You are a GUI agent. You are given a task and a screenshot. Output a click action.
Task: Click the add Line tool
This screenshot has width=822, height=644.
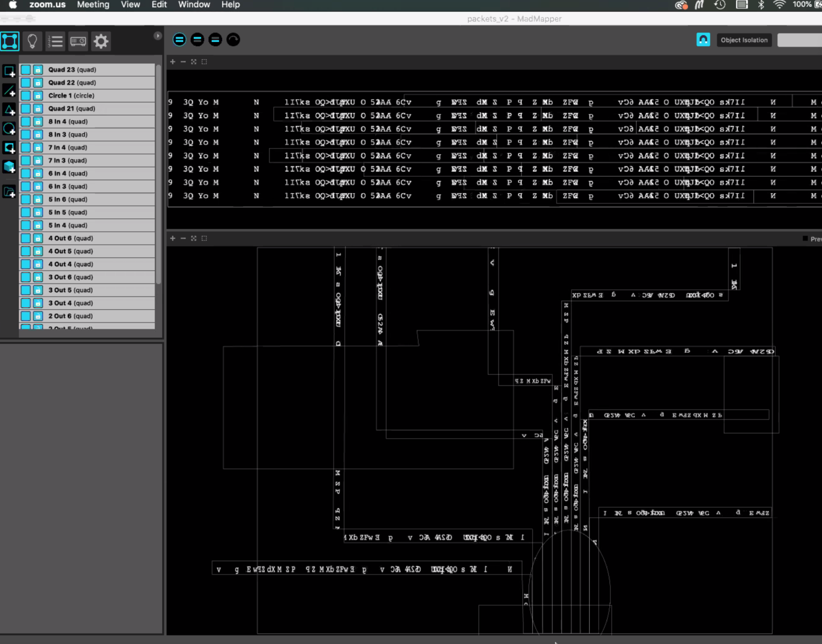click(x=9, y=90)
